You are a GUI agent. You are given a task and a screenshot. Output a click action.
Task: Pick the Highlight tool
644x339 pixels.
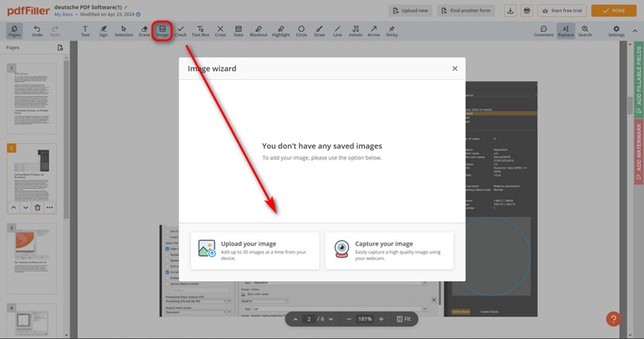pyautogui.click(x=281, y=31)
